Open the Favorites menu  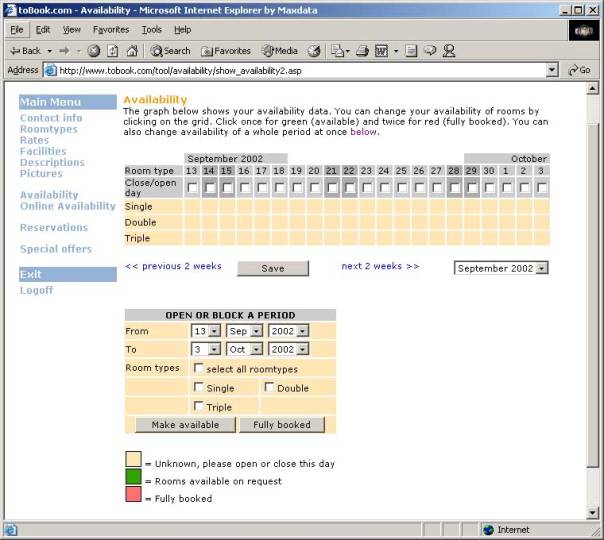tap(111, 30)
